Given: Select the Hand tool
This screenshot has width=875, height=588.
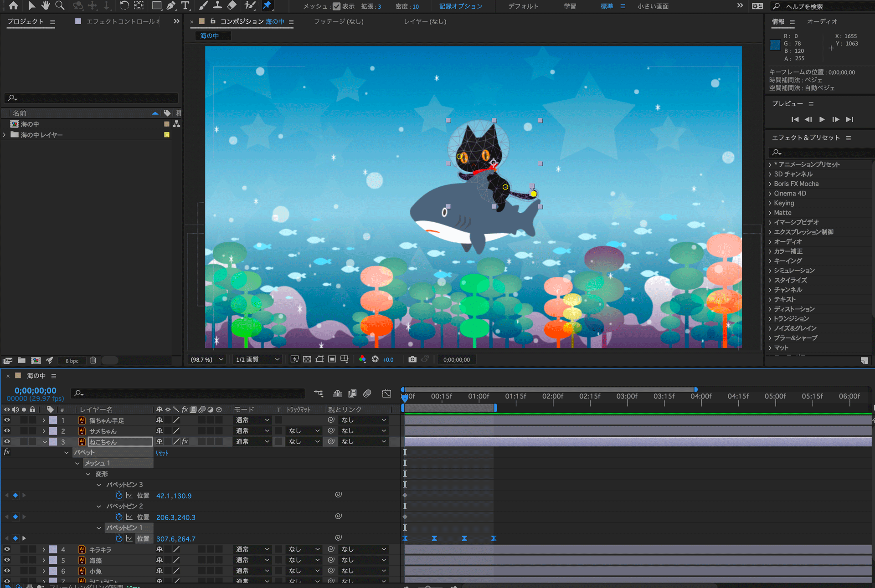Looking at the screenshot, I should coord(45,5).
